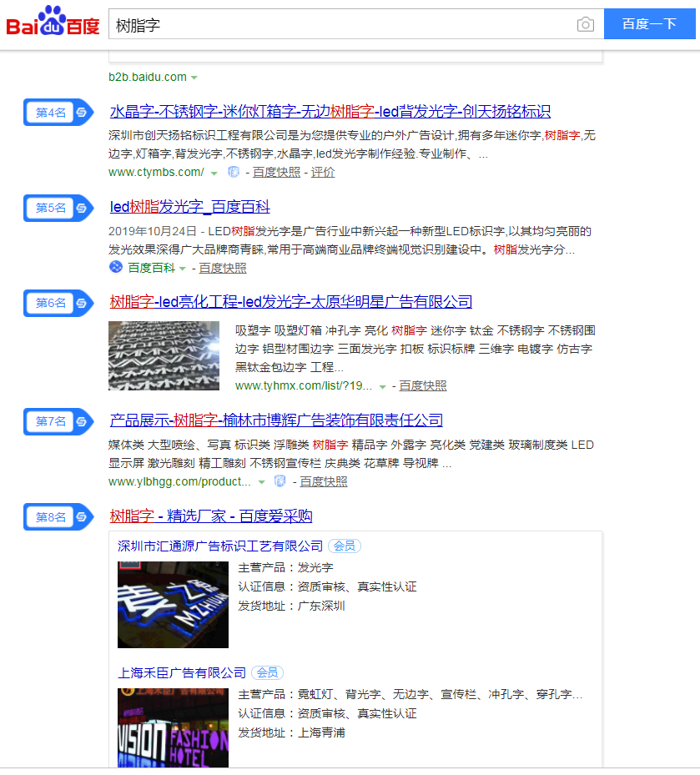Click the 第4名 rank badge

tap(58, 112)
